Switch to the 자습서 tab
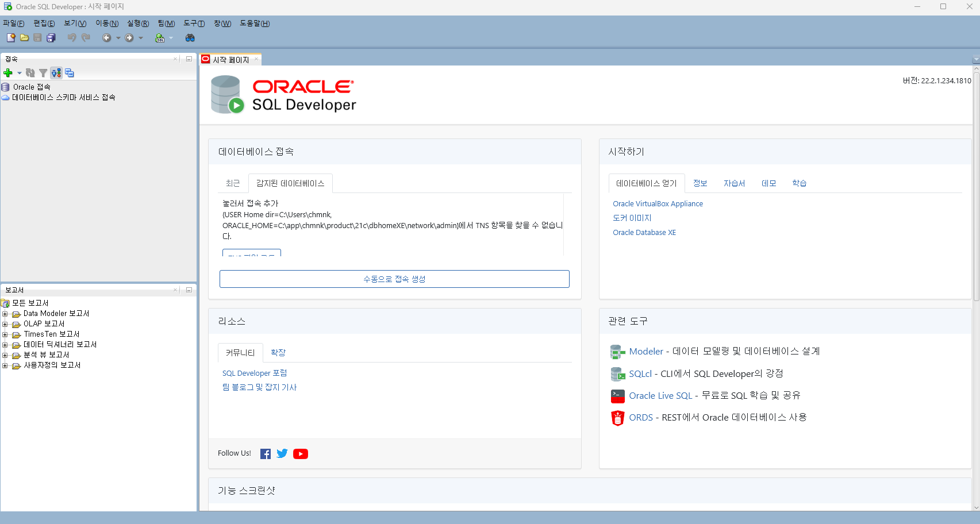Screen dimensions: 980x524 click(734, 183)
